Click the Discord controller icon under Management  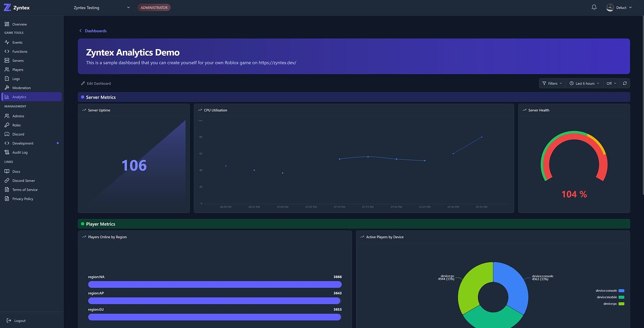[7, 134]
